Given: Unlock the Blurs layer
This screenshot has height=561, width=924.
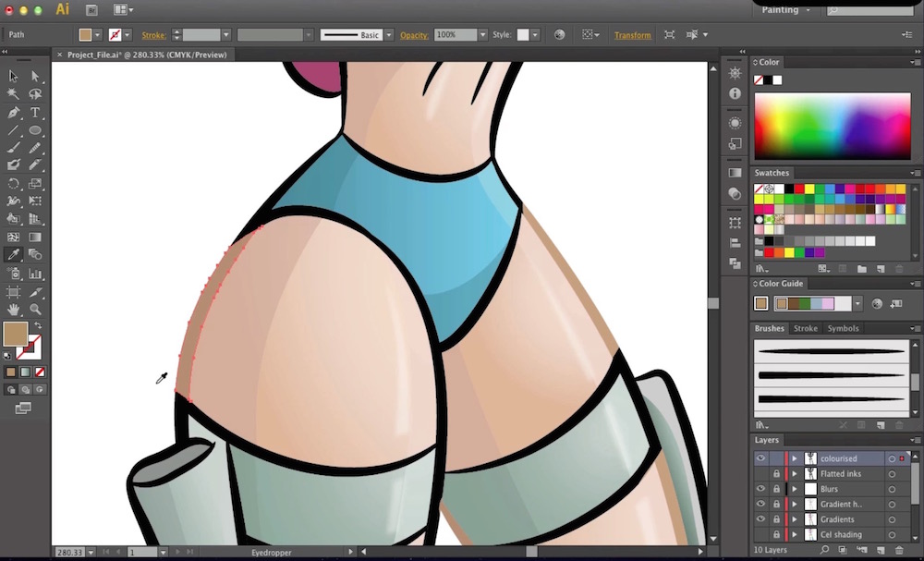Looking at the screenshot, I should [x=776, y=489].
